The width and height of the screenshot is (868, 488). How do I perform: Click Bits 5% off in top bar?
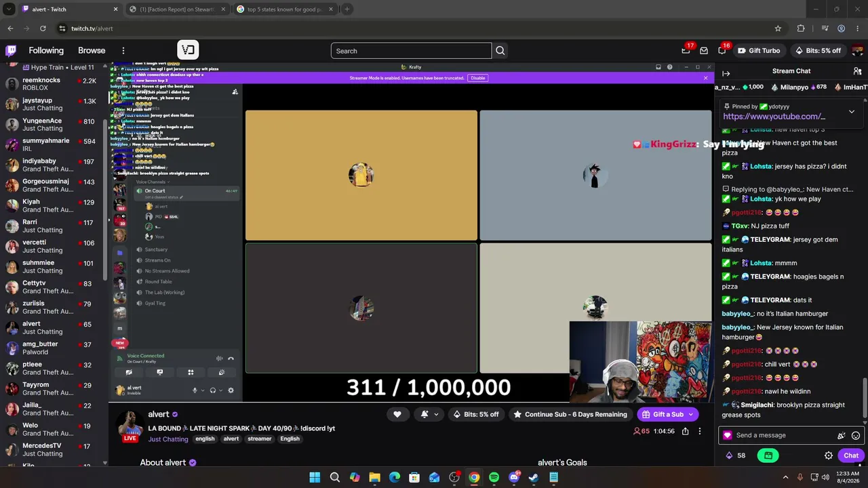pos(817,51)
